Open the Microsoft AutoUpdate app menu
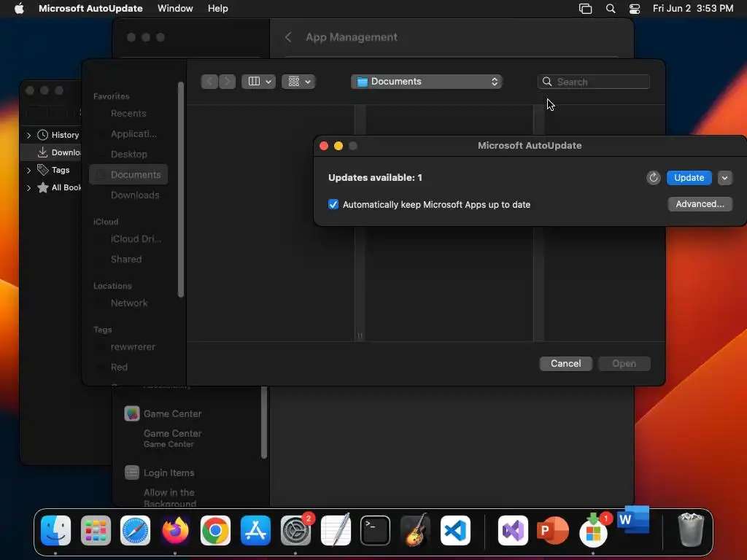This screenshot has width=747, height=560. [x=90, y=9]
